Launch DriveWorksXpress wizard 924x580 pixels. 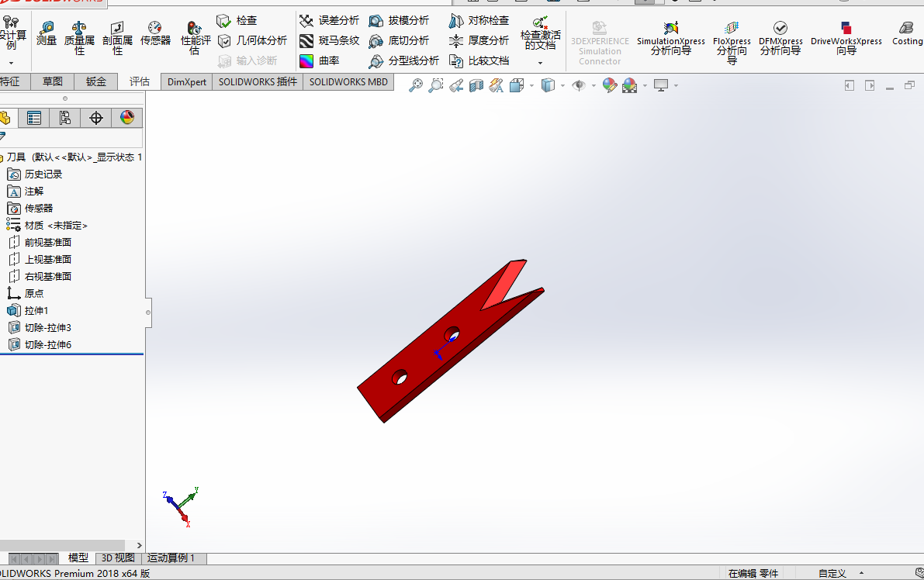tap(846, 38)
